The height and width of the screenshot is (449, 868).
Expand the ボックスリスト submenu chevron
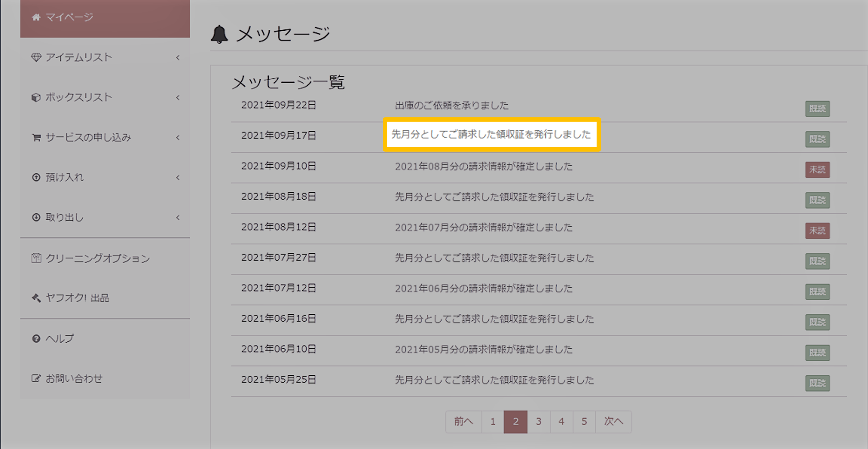click(x=178, y=98)
